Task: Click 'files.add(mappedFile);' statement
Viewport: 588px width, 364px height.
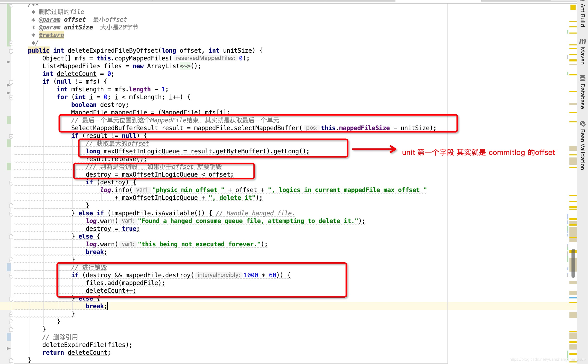Action: (x=125, y=283)
